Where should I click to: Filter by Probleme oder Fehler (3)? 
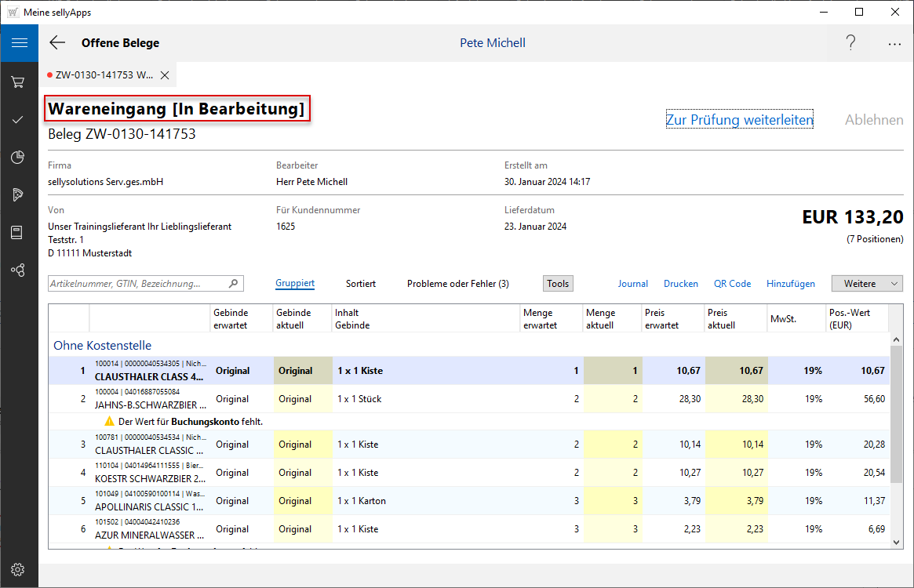[x=457, y=284]
